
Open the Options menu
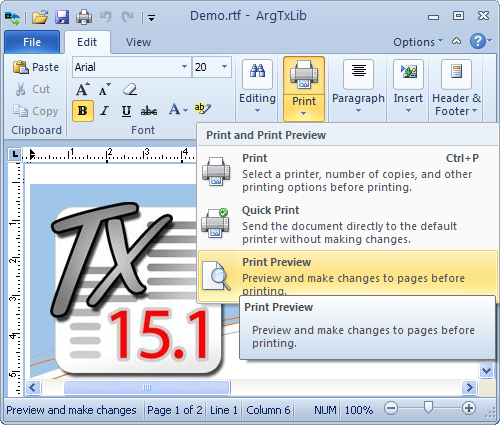[x=418, y=42]
